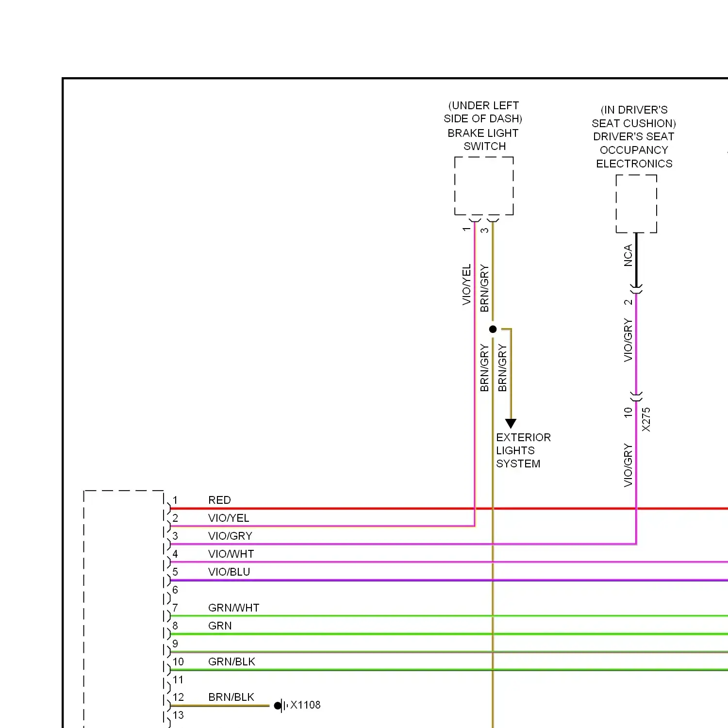
Task: Click the (UNDER LEFT SIDE OF DASH) location note
Action: 483,112
